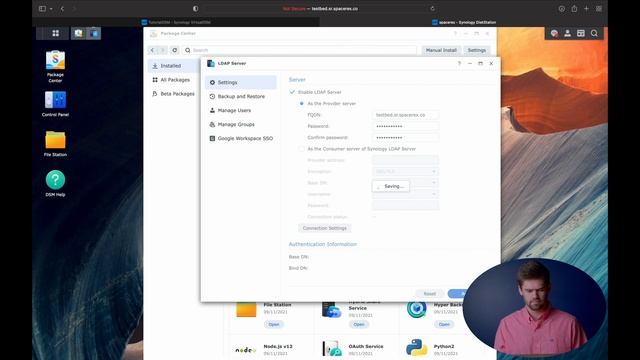Click the Confirm password field

click(405, 138)
